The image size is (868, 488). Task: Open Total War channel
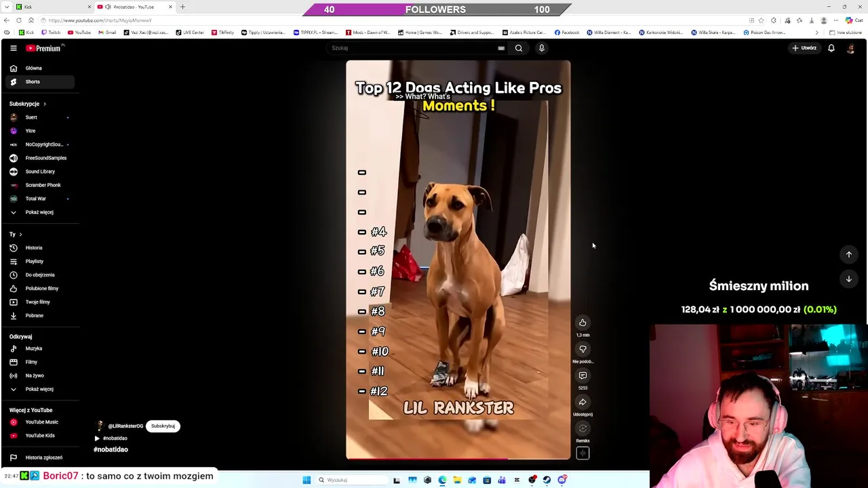coord(39,199)
